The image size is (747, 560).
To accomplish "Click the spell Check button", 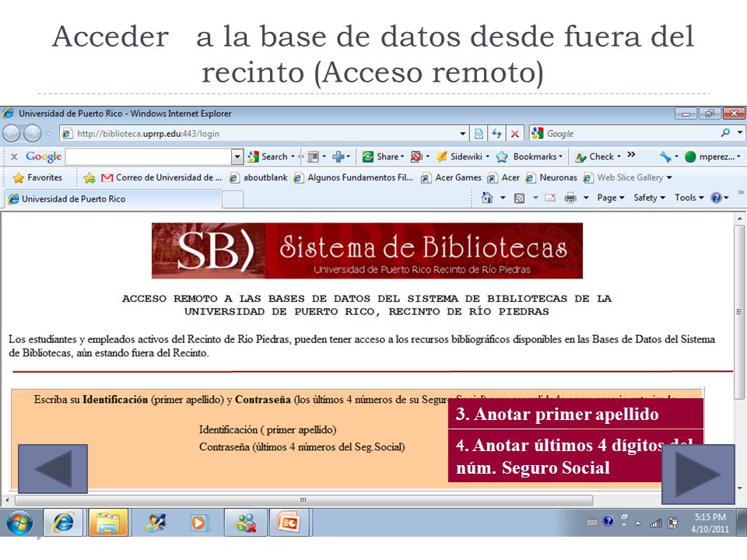I will coord(598,156).
